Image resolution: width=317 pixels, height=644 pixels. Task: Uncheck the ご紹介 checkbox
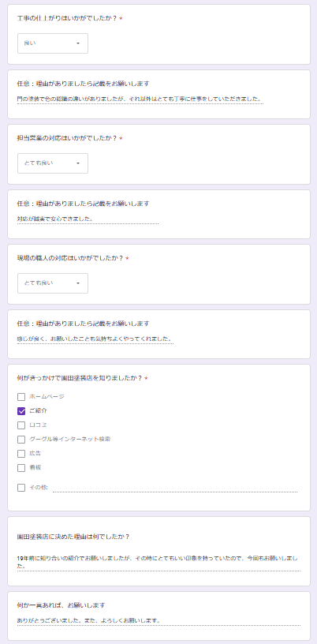[21, 410]
